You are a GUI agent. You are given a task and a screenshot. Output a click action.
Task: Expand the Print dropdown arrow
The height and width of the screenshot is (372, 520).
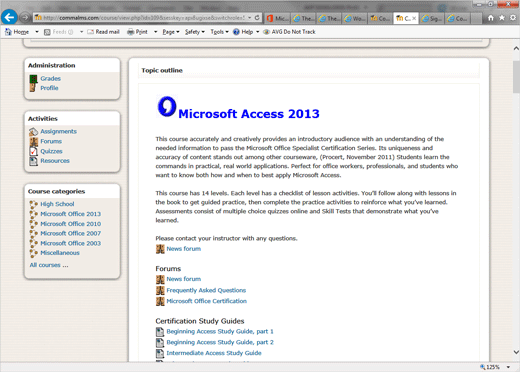[x=155, y=32]
